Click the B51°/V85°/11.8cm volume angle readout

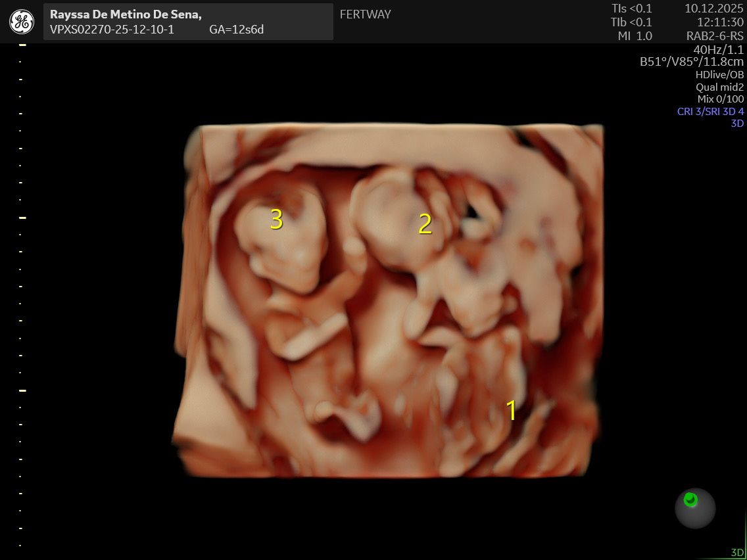[692, 62]
